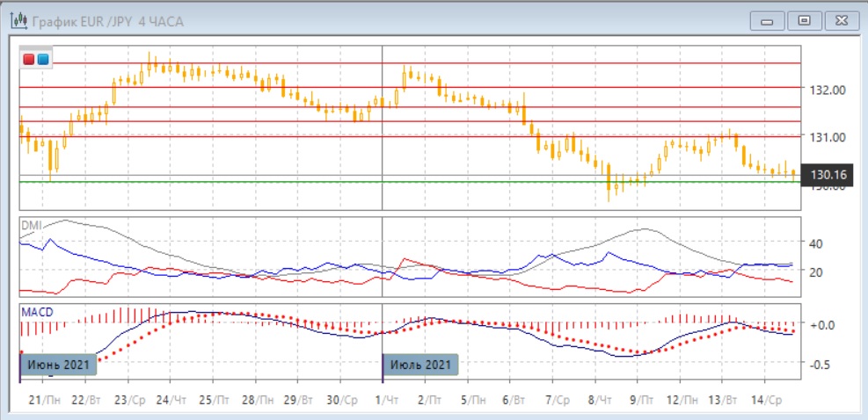Click the red square button on chart
The height and width of the screenshot is (420, 868).
[30, 59]
